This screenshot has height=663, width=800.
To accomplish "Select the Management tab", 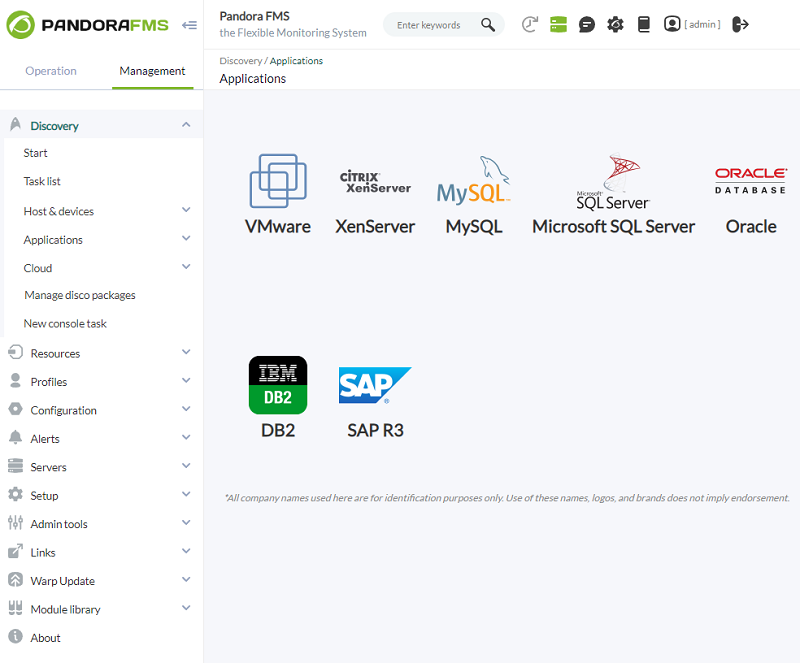I will pos(152,71).
